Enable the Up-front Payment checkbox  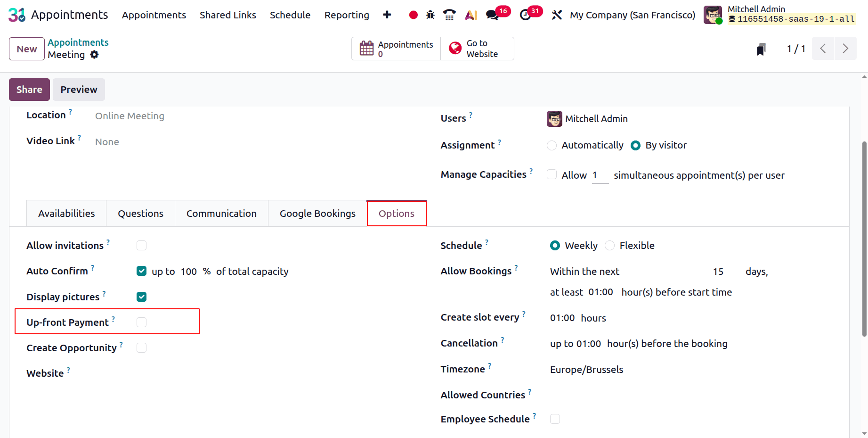point(141,322)
